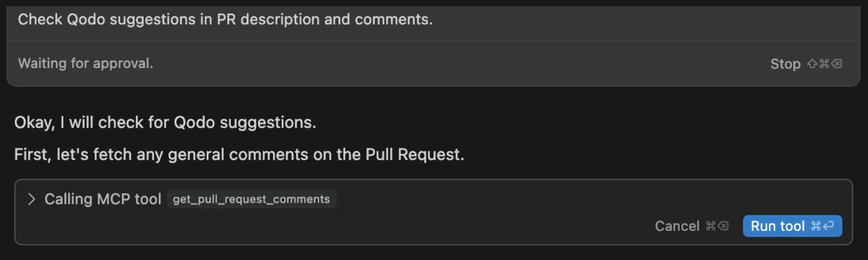Image resolution: width=868 pixels, height=260 pixels.
Task: Click the command glyph inside Run tool
Action: pyautogui.click(x=816, y=226)
